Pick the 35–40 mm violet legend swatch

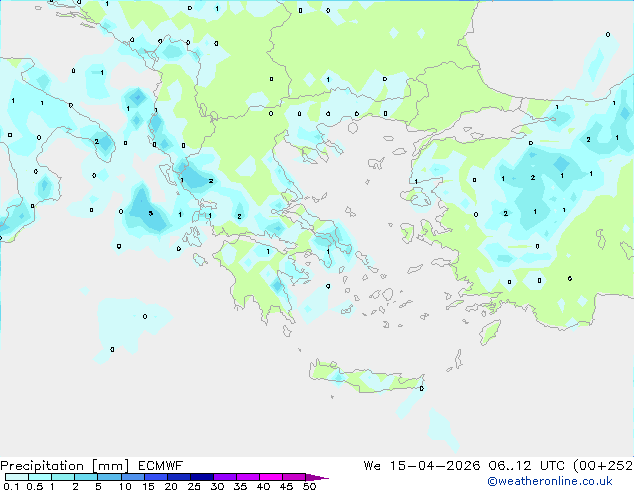coord(247,477)
